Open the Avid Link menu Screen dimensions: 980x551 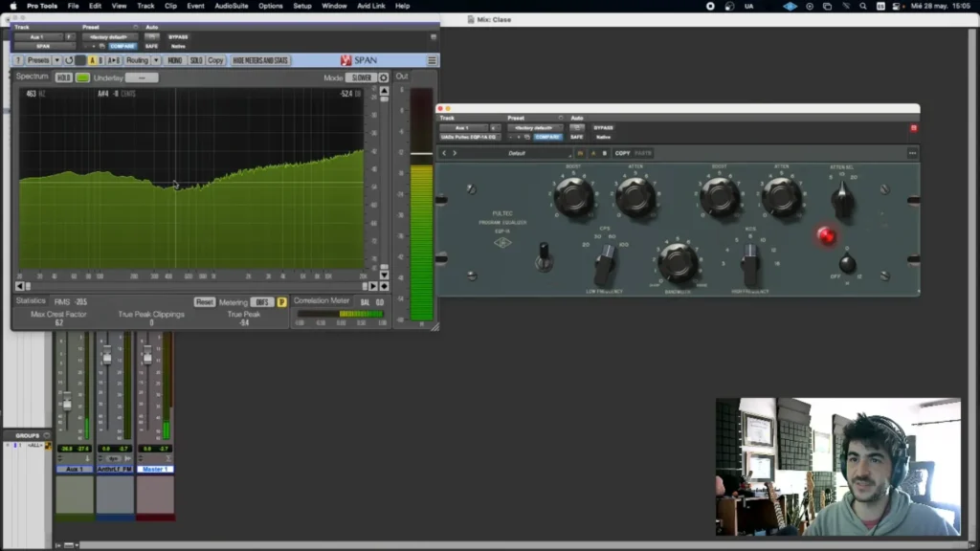[x=371, y=7]
